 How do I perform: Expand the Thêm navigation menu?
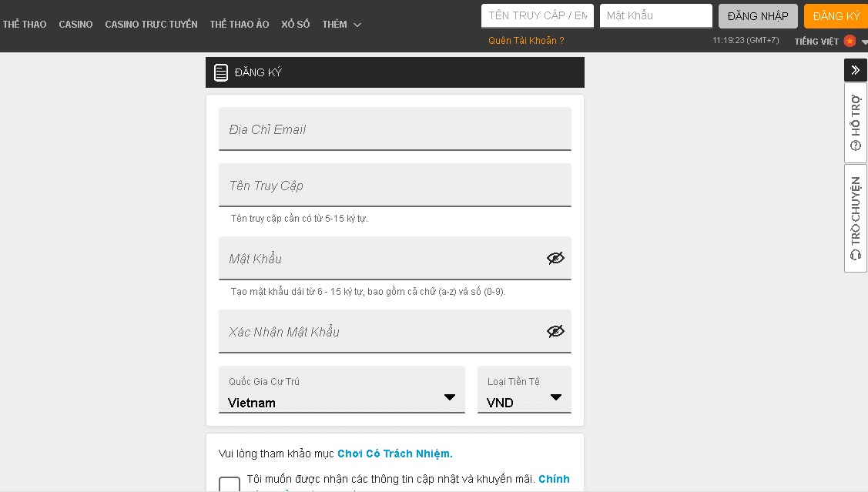(x=341, y=25)
